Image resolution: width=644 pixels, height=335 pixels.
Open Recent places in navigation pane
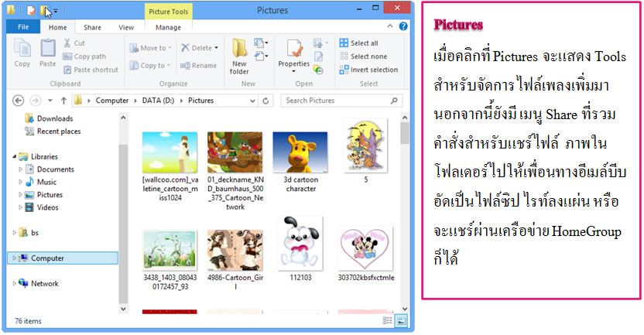click(53, 132)
